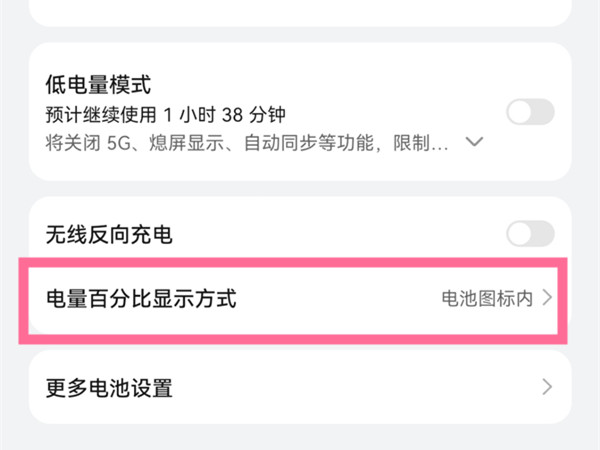This screenshot has width=600, height=450.
Task: Tap arrow on 更多电池设置 row
Action: [x=547, y=387]
